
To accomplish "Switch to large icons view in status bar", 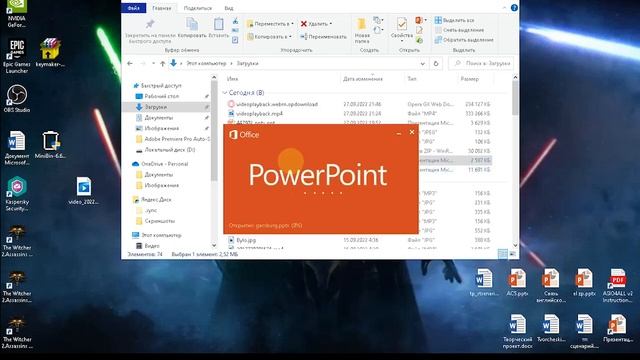I will [x=513, y=254].
